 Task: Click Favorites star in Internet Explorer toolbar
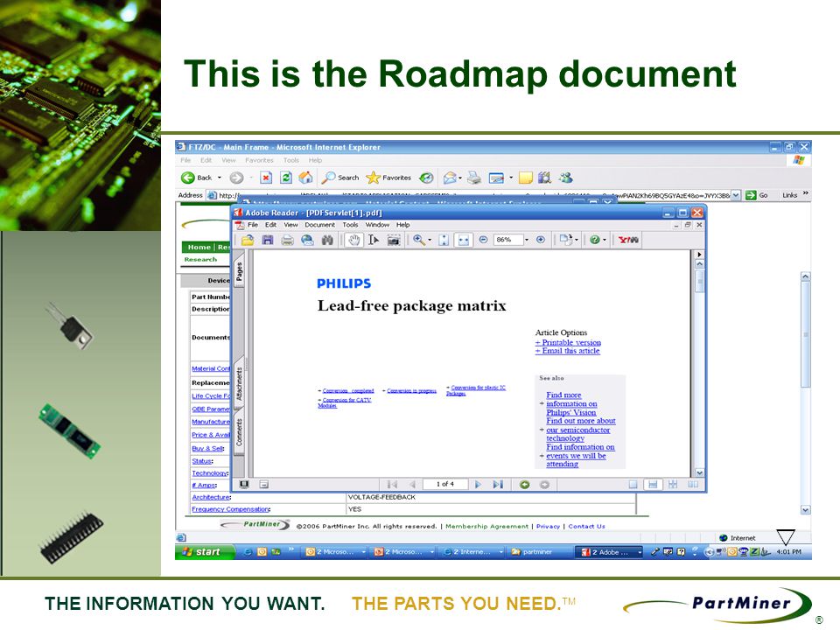(x=388, y=178)
